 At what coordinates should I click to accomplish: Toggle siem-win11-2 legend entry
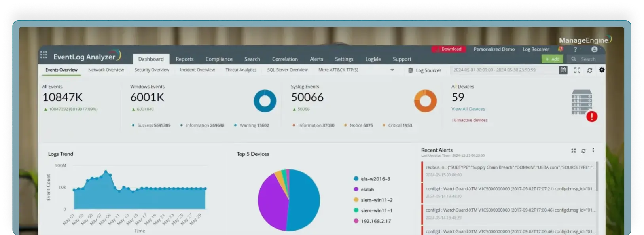click(373, 200)
